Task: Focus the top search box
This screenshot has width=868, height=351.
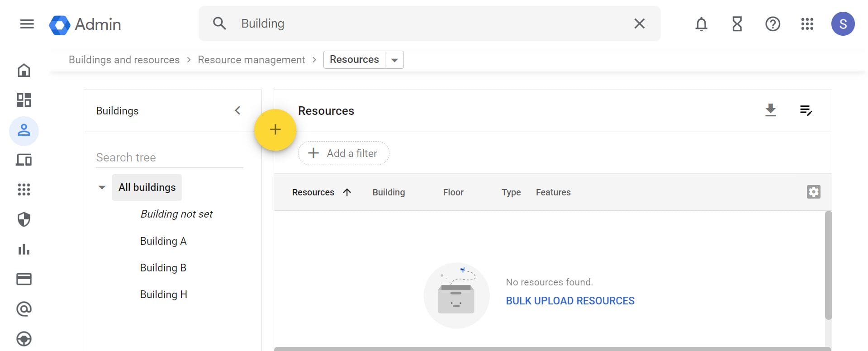Action: point(430,24)
